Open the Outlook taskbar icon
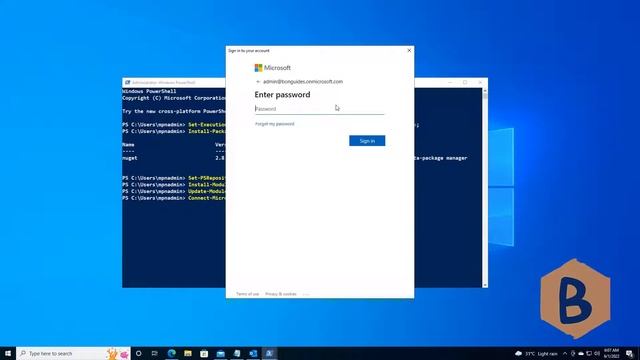 [x=253, y=353]
